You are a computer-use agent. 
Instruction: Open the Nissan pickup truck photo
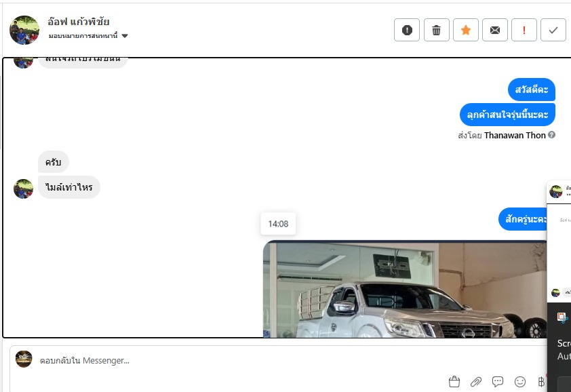(x=405, y=290)
